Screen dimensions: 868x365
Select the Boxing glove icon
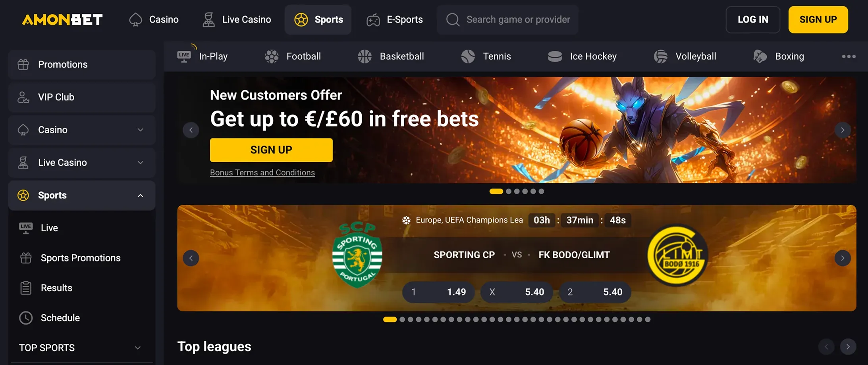(760, 56)
